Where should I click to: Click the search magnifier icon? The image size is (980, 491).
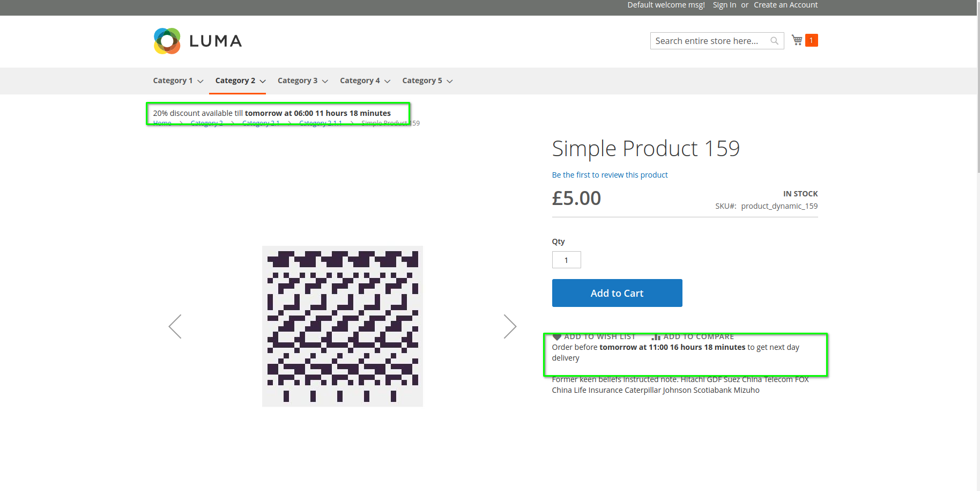click(x=774, y=41)
